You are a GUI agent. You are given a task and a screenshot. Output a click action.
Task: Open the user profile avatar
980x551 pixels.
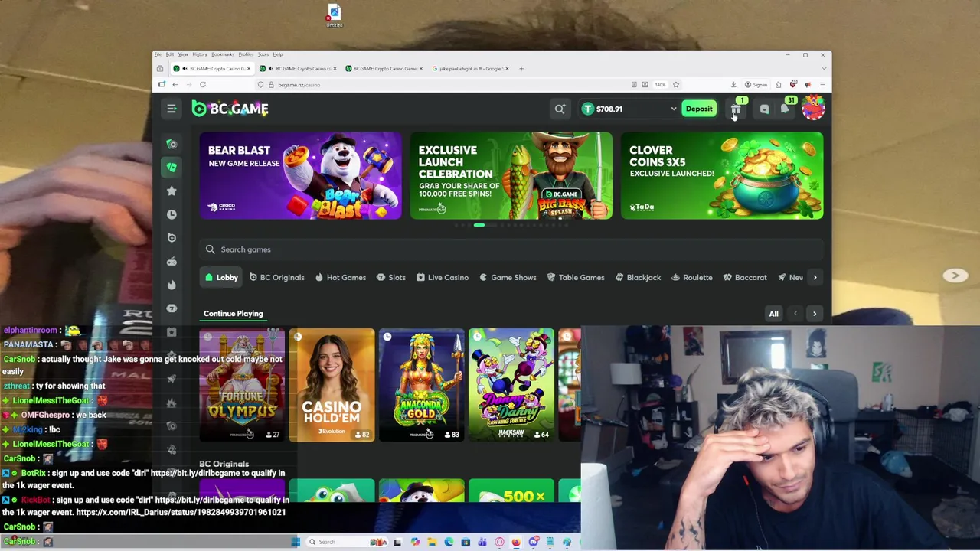pos(813,108)
